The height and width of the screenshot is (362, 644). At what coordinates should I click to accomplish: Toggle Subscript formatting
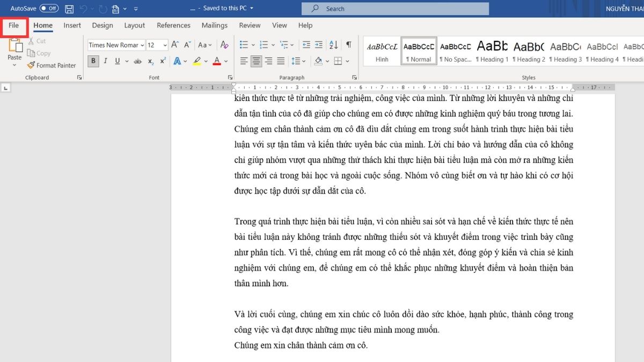(x=151, y=61)
